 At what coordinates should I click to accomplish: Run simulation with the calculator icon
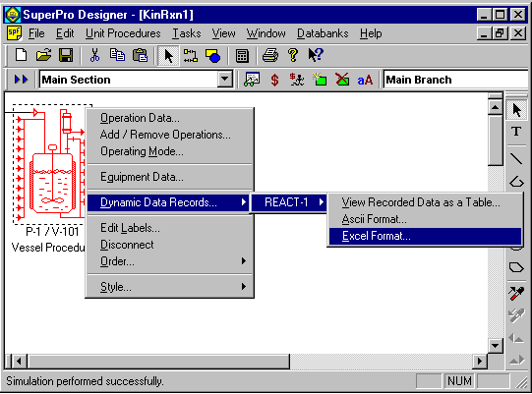[x=242, y=56]
